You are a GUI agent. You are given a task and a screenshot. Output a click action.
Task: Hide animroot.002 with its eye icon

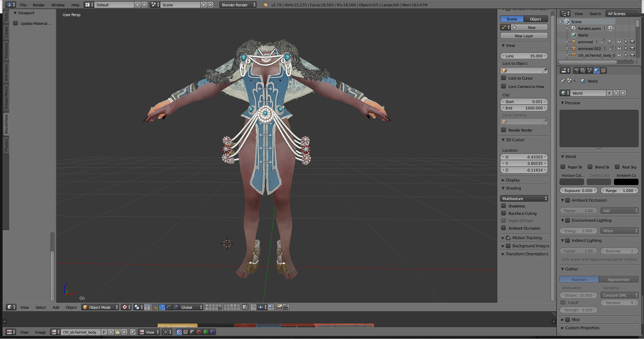click(x=619, y=48)
